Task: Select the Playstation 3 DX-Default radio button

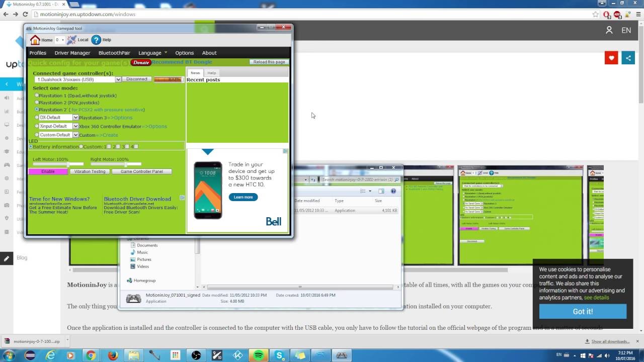Action: [x=37, y=117]
